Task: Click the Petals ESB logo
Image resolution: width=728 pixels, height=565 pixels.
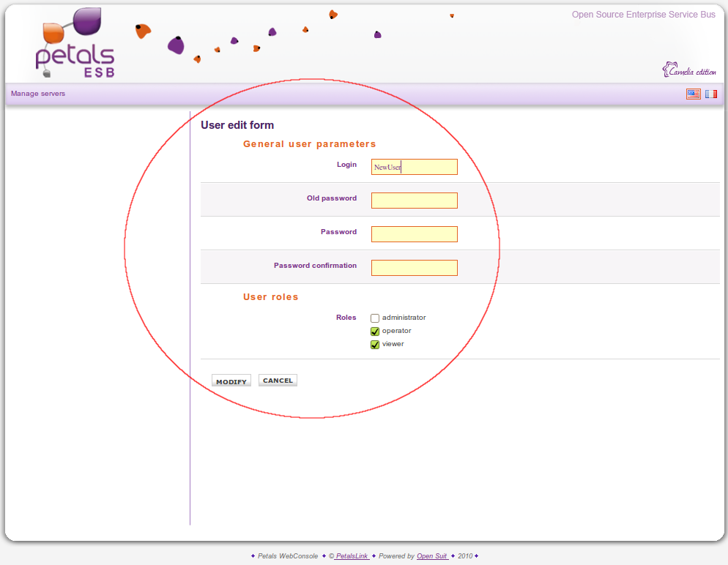Action: (x=75, y=45)
